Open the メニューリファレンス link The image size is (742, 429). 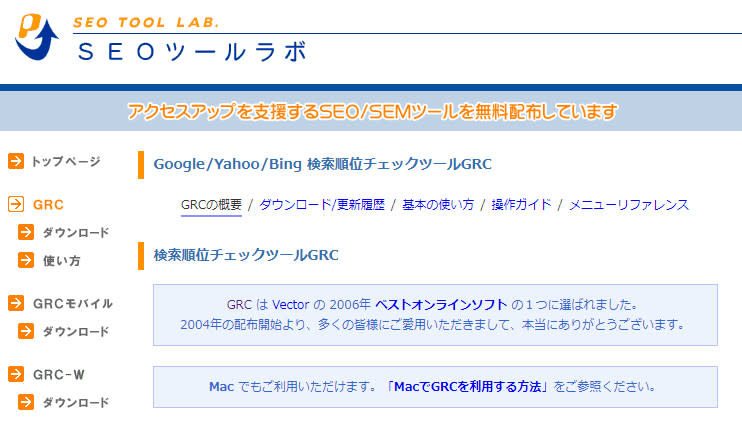[629, 205]
